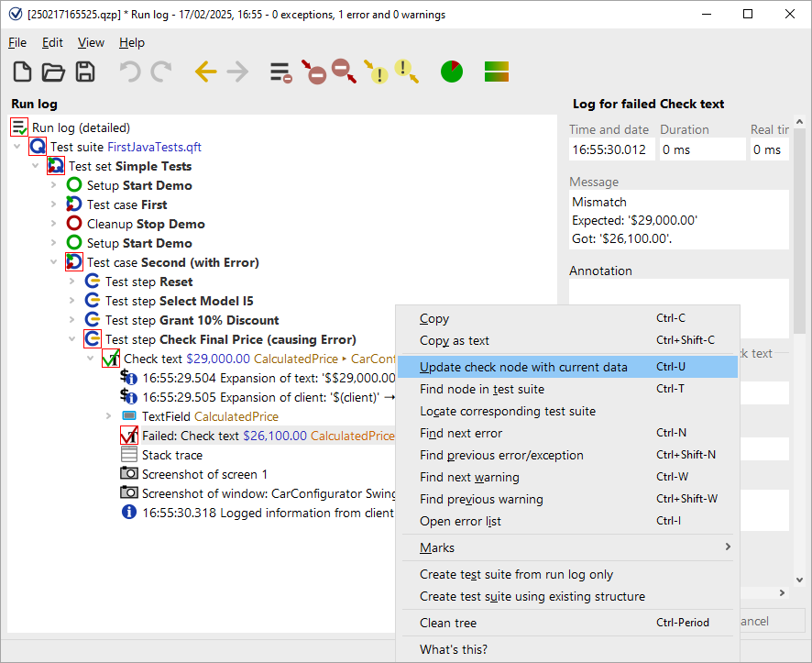812x663 pixels.
Task: Collapse the Test suite FirstJavaTests.qft node
Action: pos(17,147)
